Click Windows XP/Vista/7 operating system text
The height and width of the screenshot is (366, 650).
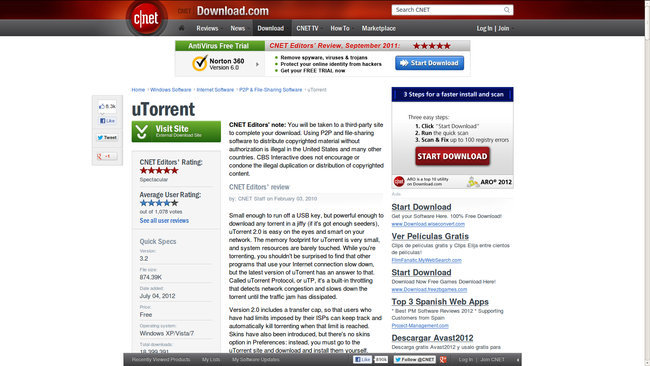pyautogui.click(x=167, y=333)
